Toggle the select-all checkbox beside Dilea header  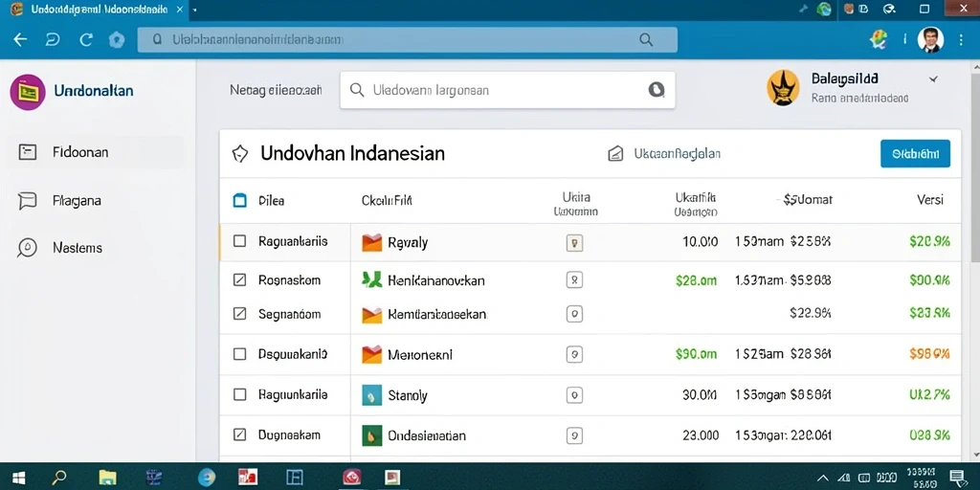[239, 201]
